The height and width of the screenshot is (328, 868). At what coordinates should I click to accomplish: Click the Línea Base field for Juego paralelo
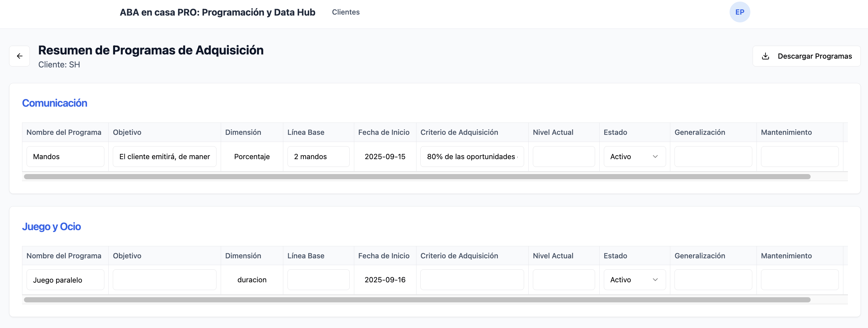(318, 280)
